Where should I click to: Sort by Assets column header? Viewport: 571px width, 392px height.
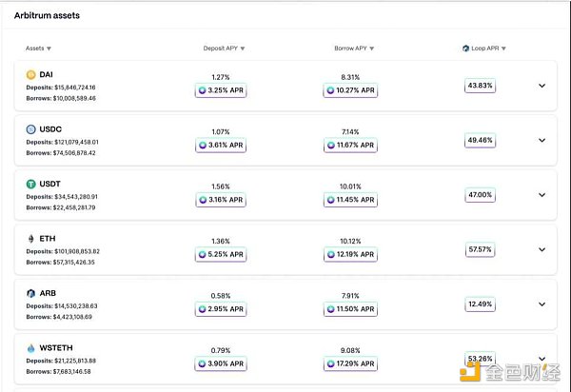click(39, 48)
